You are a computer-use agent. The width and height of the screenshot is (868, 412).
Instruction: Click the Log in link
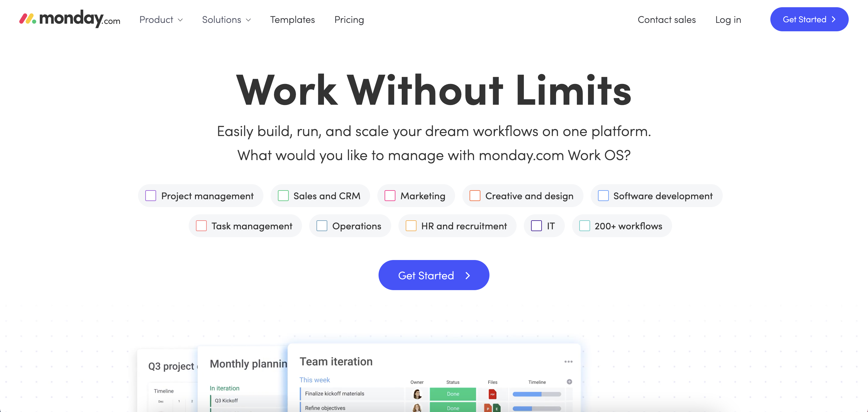click(x=728, y=19)
